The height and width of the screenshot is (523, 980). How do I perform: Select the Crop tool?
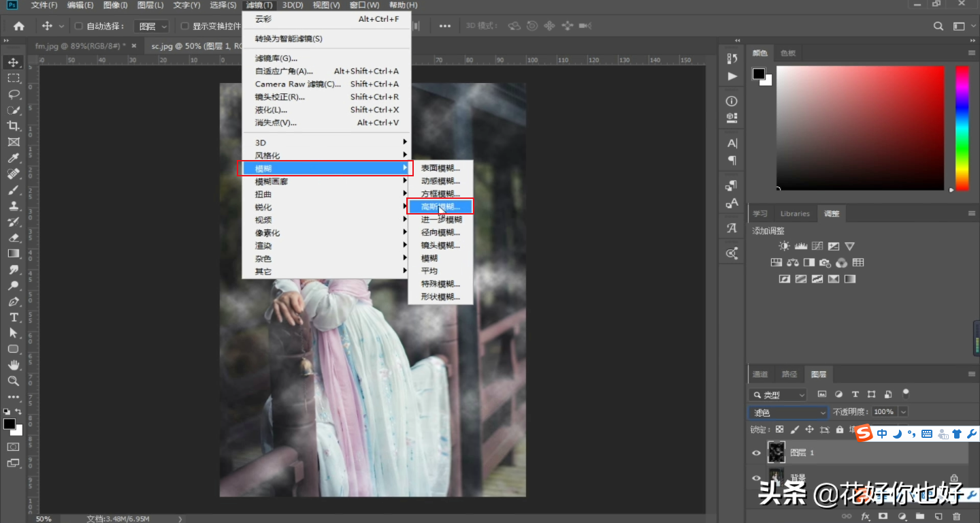13,126
